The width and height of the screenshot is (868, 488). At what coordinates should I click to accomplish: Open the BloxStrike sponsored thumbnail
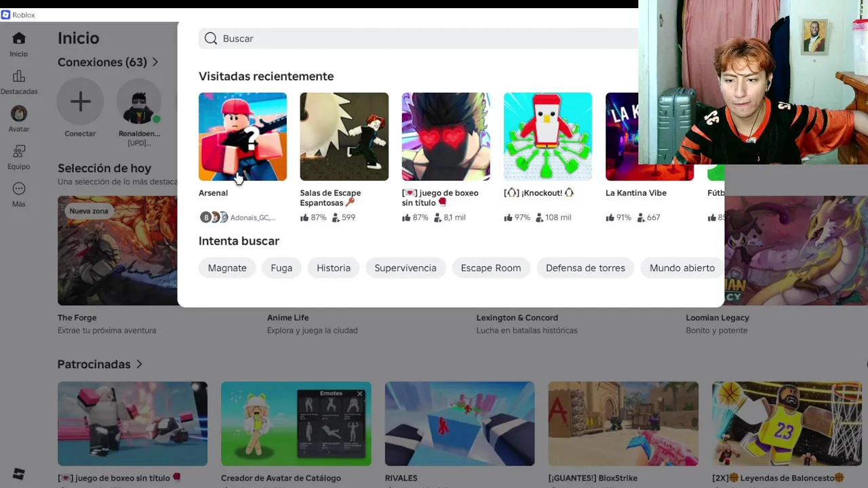pyautogui.click(x=623, y=424)
